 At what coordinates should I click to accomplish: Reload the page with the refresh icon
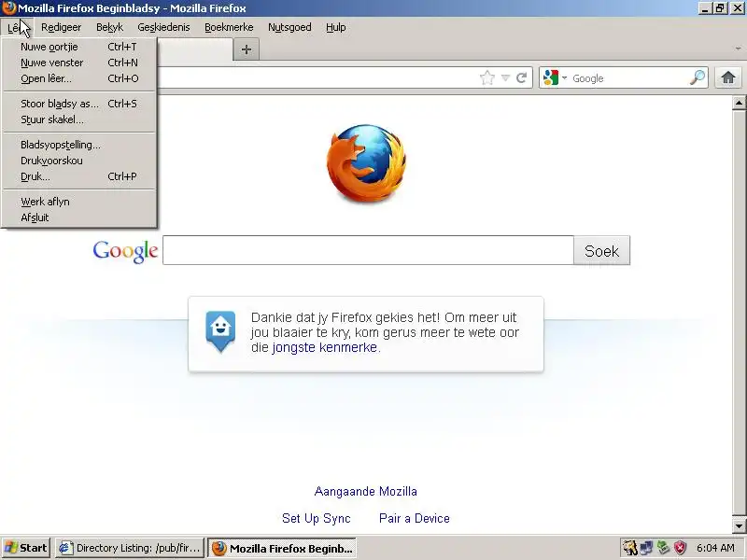[x=522, y=77]
